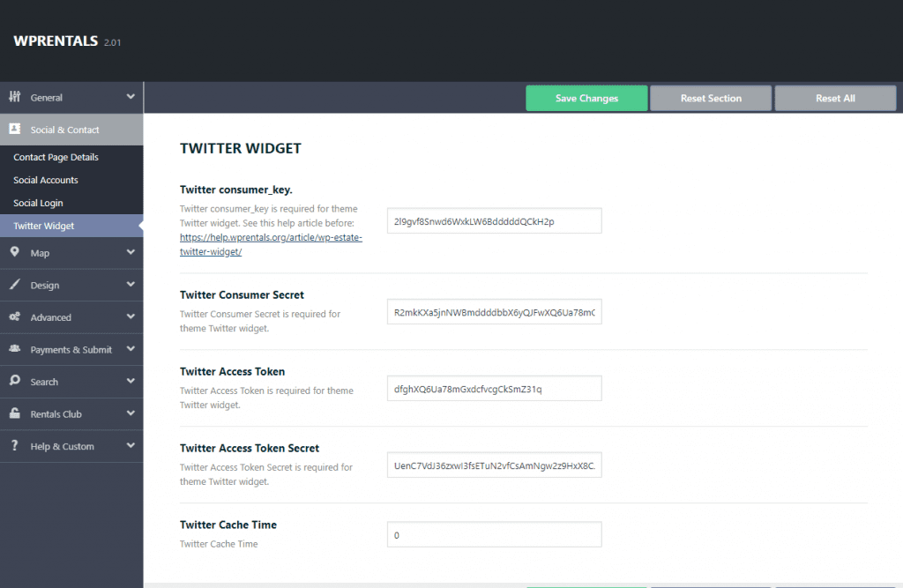The image size is (903, 588).
Task: Open the Design menu label
Action: click(x=44, y=286)
